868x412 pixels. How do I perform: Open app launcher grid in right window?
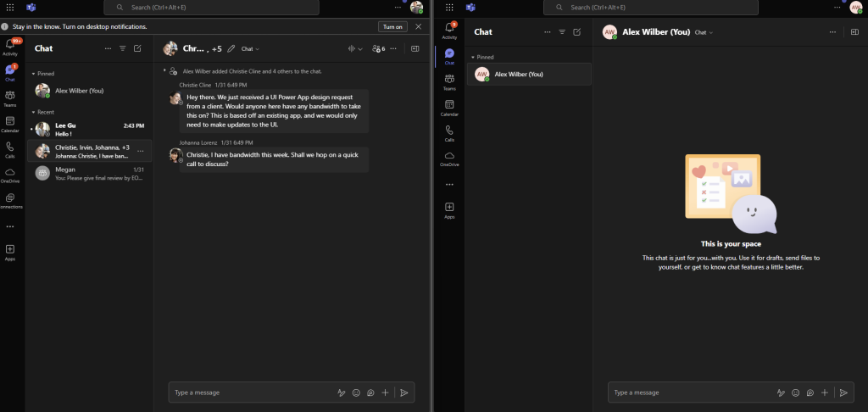coord(449,7)
